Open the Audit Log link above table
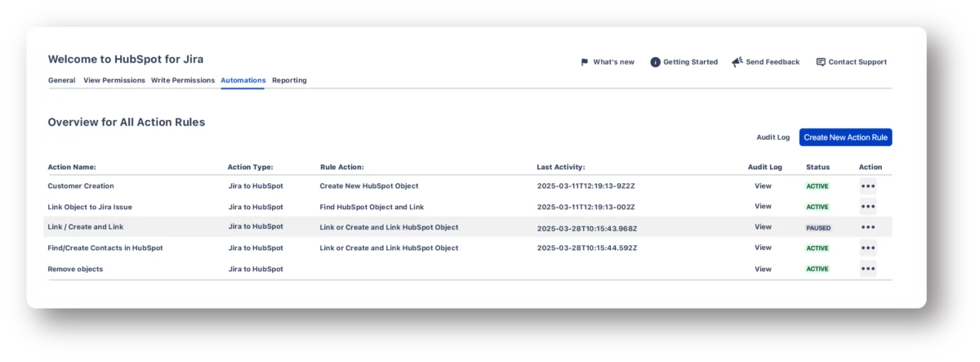The image size is (980, 362). (773, 137)
